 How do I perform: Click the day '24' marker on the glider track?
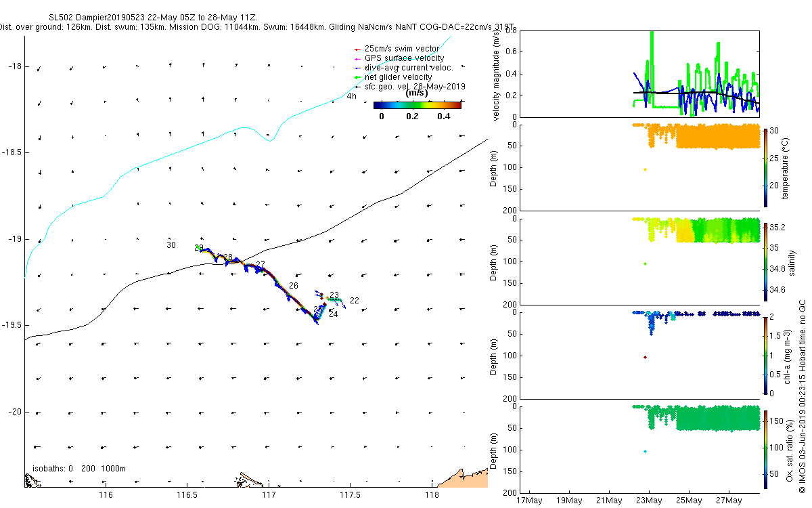[x=333, y=314]
